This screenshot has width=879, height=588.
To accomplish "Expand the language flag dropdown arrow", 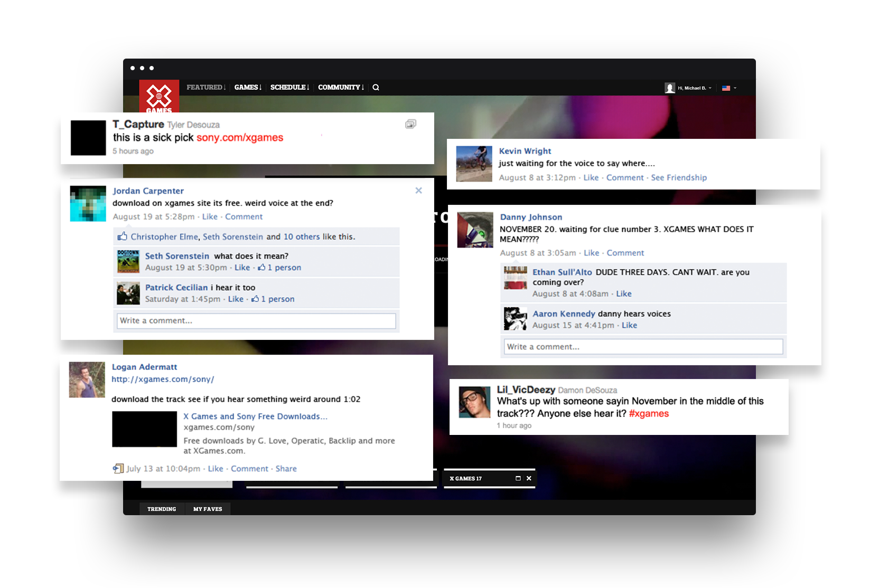I will (735, 88).
